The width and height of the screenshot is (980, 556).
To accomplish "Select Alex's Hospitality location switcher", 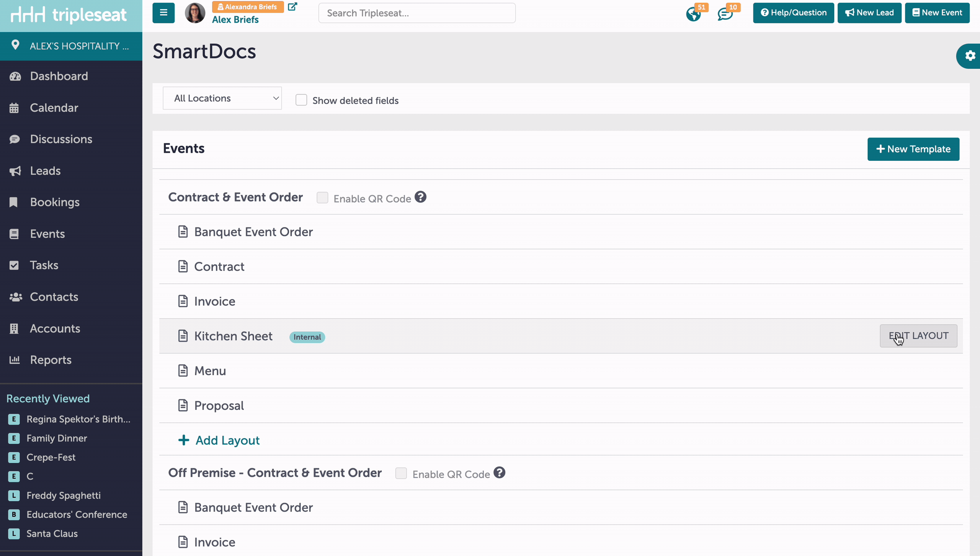I will (71, 46).
